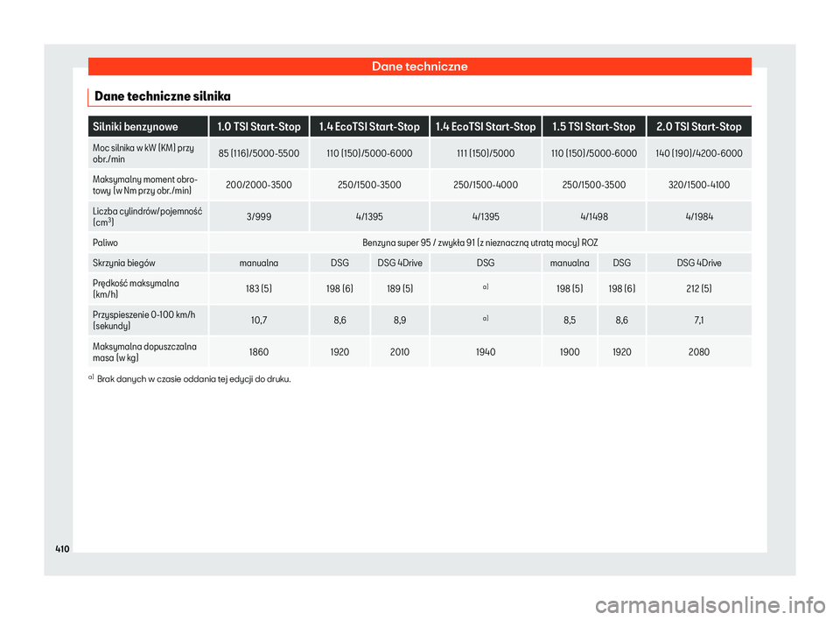Select the top speed value '198 (5)'
This screenshot has height=620, width=840.
(x=570, y=289)
